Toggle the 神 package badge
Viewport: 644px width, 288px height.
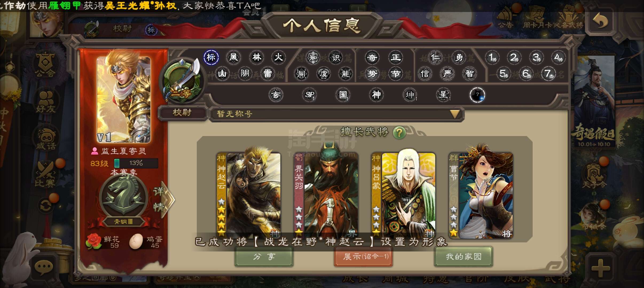[376, 94]
